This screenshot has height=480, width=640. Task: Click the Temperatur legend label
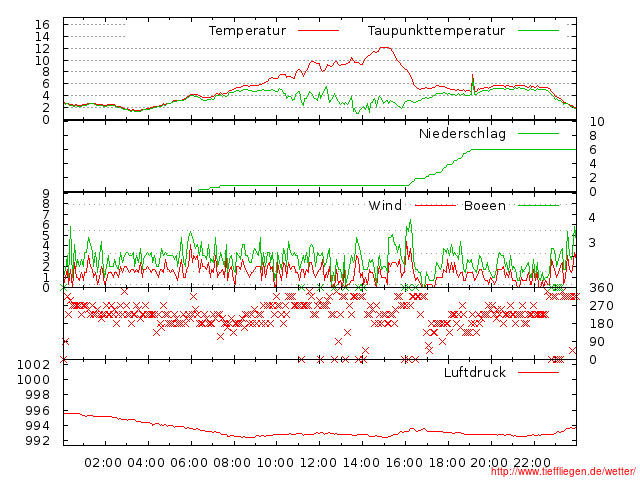click(x=247, y=31)
